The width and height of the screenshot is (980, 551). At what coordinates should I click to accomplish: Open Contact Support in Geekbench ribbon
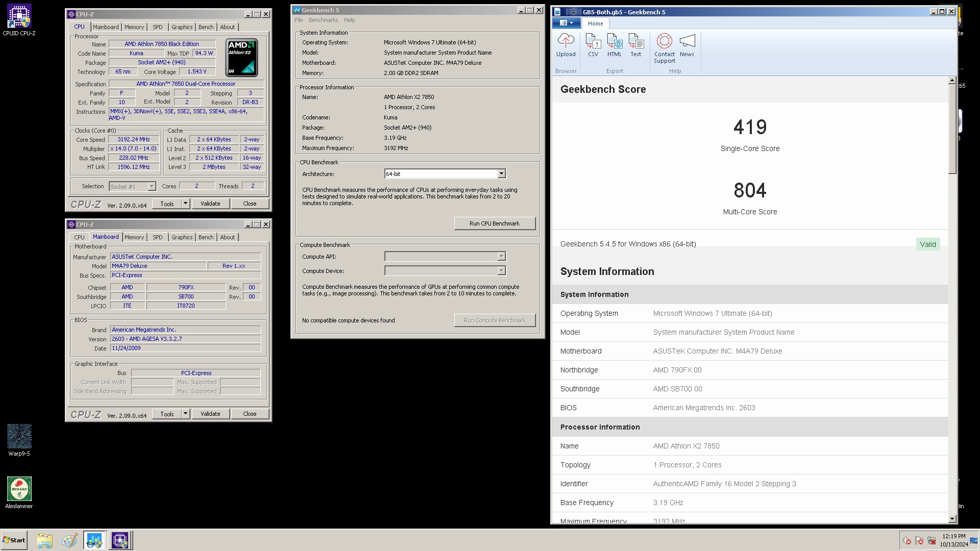664,48
